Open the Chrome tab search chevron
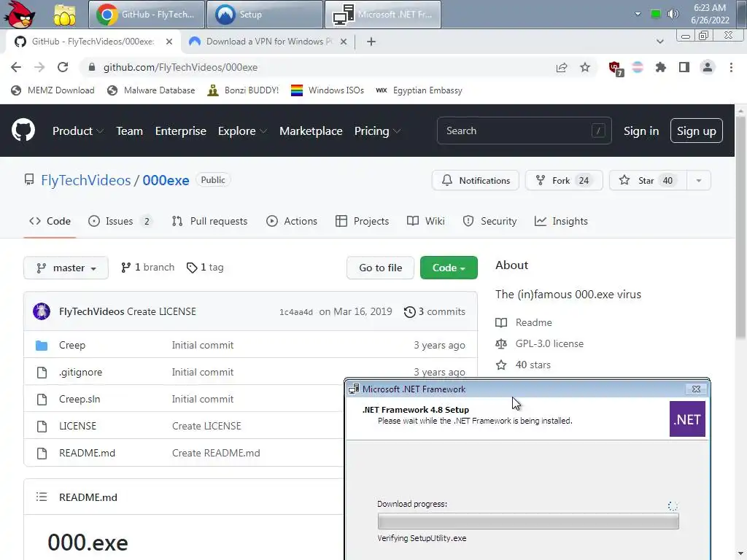The height and width of the screenshot is (560, 747). 659,42
